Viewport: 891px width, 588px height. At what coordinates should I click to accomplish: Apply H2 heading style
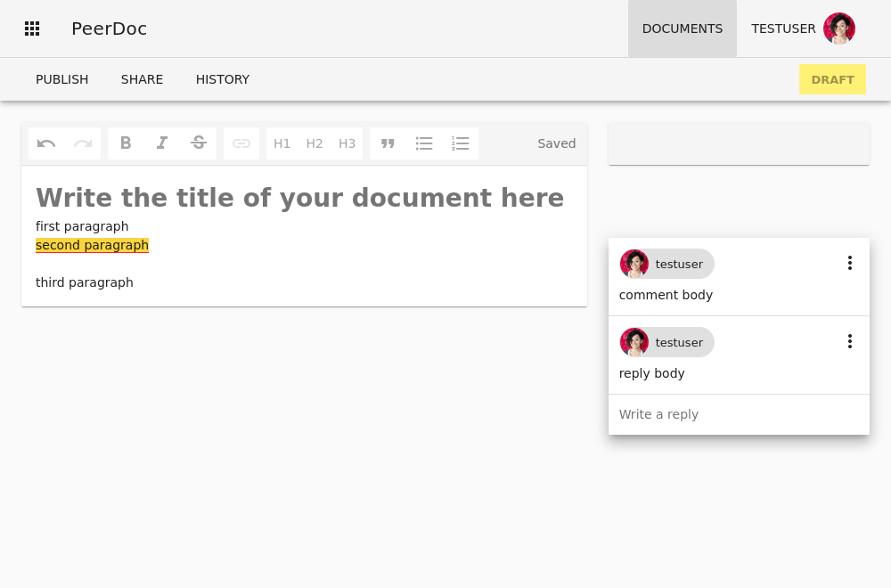[x=315, y=143]
